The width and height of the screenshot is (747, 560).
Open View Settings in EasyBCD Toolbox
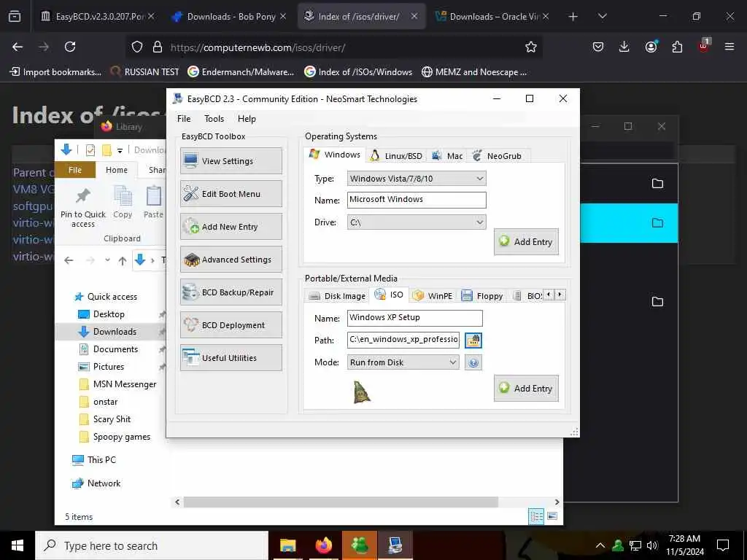231,161
